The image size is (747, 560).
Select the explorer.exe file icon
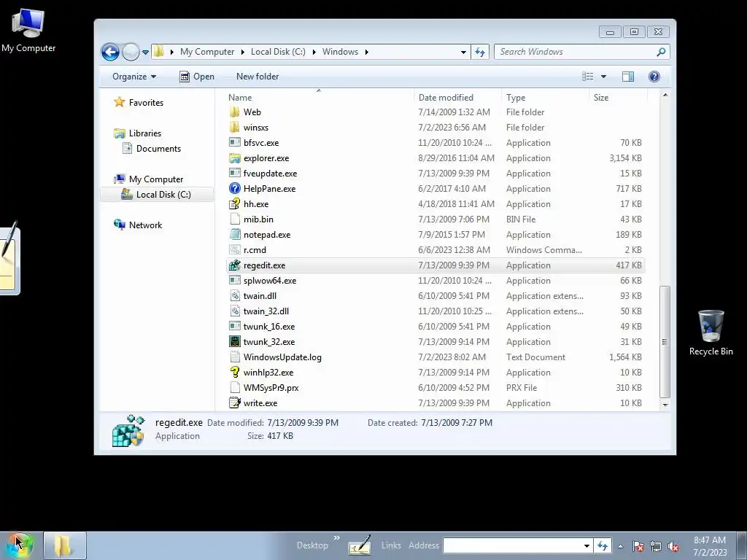click(234, 158)
